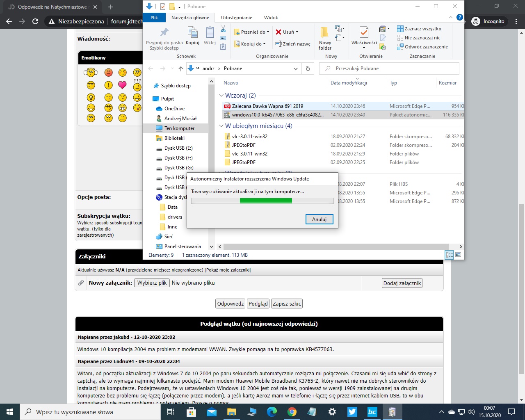Go up one folder with the up arrow

pos(180,68)
